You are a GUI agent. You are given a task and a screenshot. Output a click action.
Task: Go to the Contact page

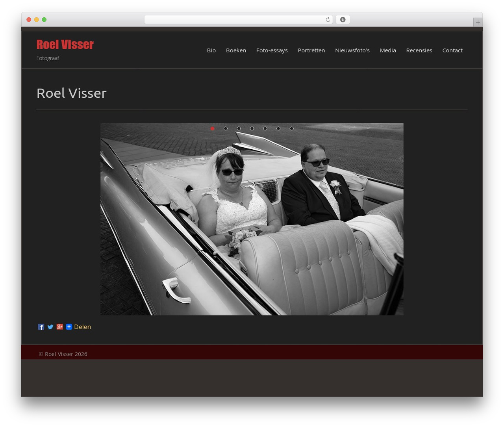click(x=452, y=50)
